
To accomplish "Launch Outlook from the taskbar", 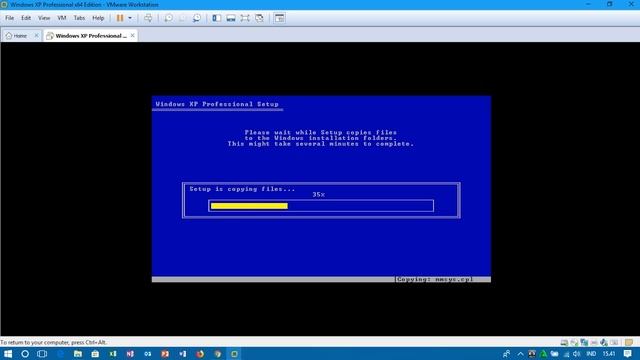I will [x=147, y=354].
